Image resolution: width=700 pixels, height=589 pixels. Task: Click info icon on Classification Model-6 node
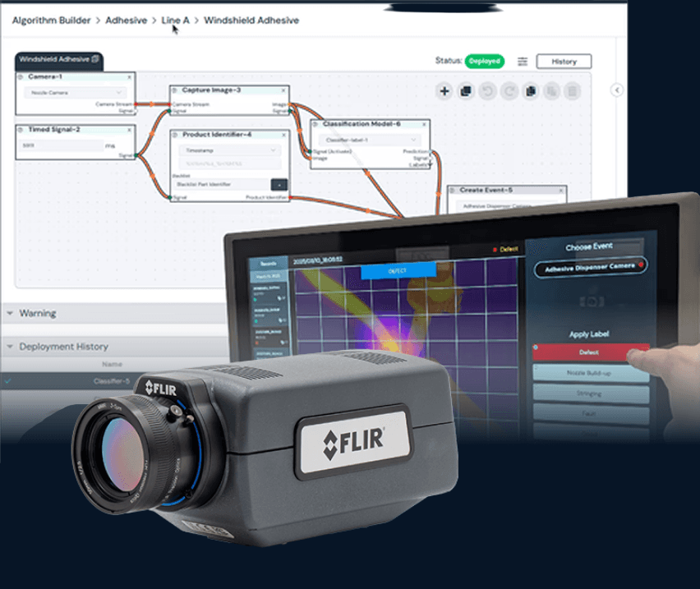pyautogui.click(x=315, y=125)
